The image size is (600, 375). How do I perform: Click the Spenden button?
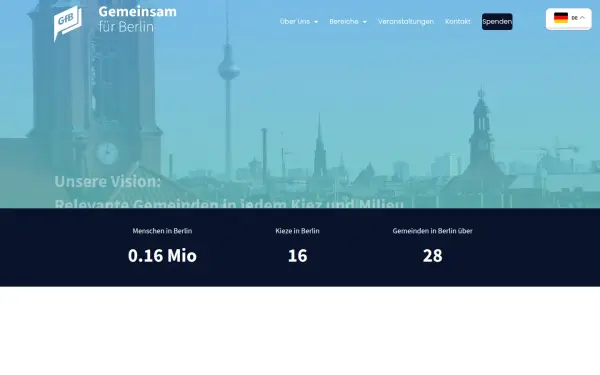coord(497,21)
